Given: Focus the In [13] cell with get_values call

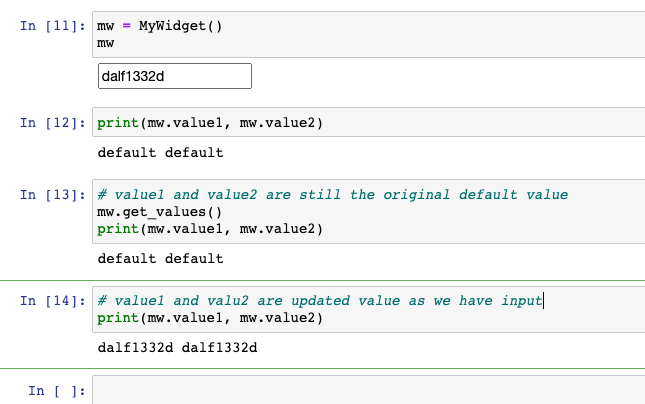Looking at the screenshot, I should click(369, 211).
